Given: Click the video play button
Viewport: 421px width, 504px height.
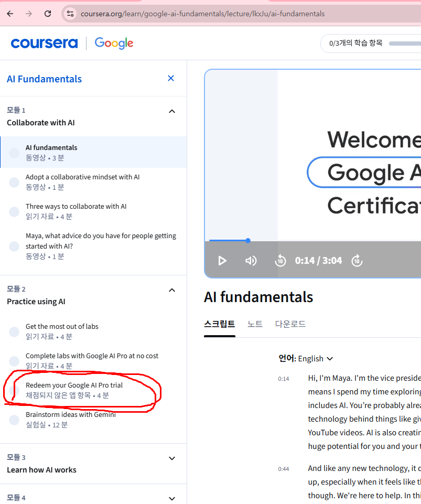Looking at the screenshot, I should coord(222,261).
